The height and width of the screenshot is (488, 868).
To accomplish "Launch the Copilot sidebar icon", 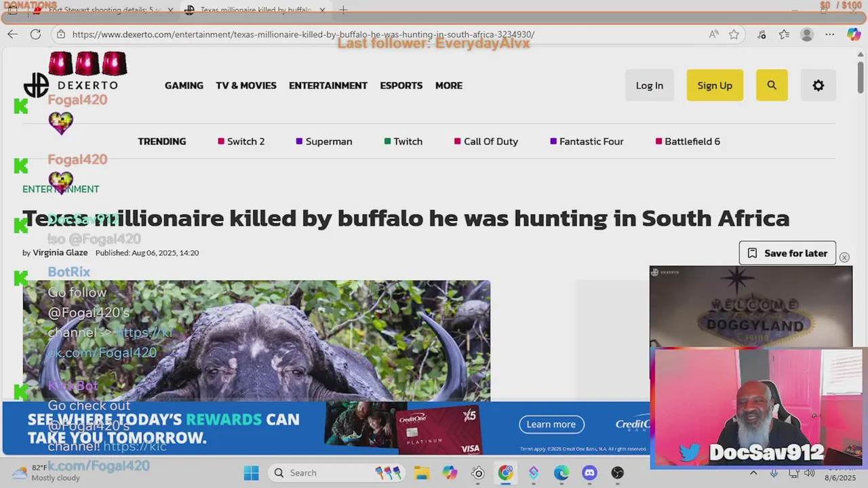I will click(x=854, y=35).
